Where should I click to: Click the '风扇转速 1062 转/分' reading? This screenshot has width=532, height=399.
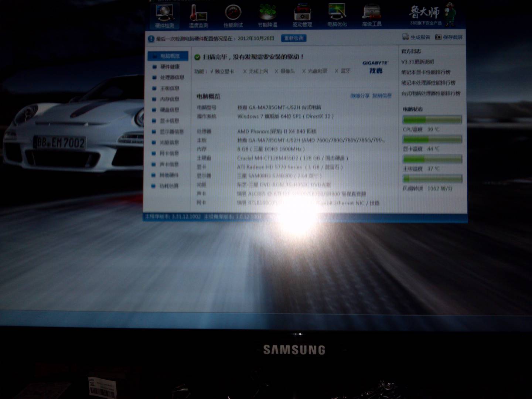[428, 188]
